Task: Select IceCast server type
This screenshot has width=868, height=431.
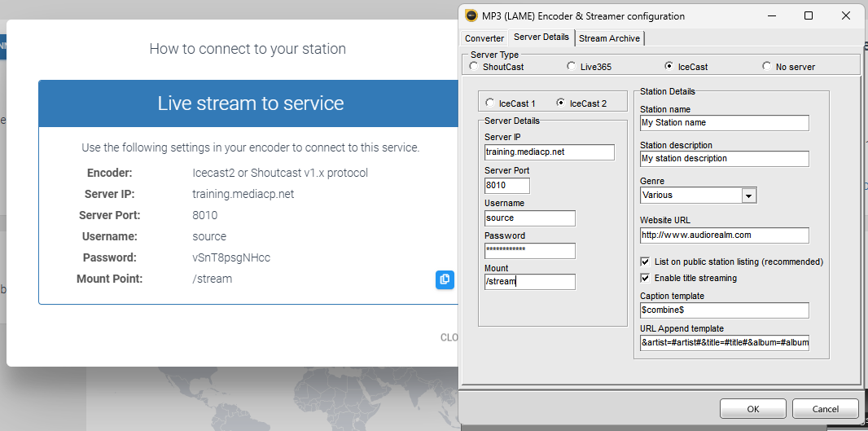Action: point(669,67)
